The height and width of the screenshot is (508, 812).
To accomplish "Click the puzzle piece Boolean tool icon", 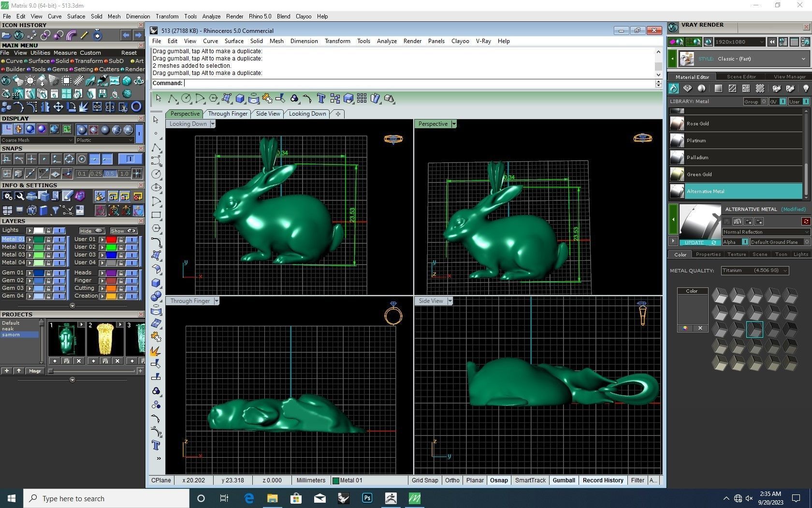I will [267, 99].
